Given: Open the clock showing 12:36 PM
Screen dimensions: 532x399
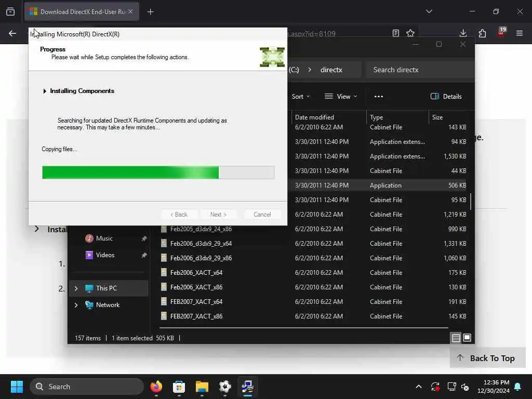Looking at the screenshot, I should pos(493,387).
